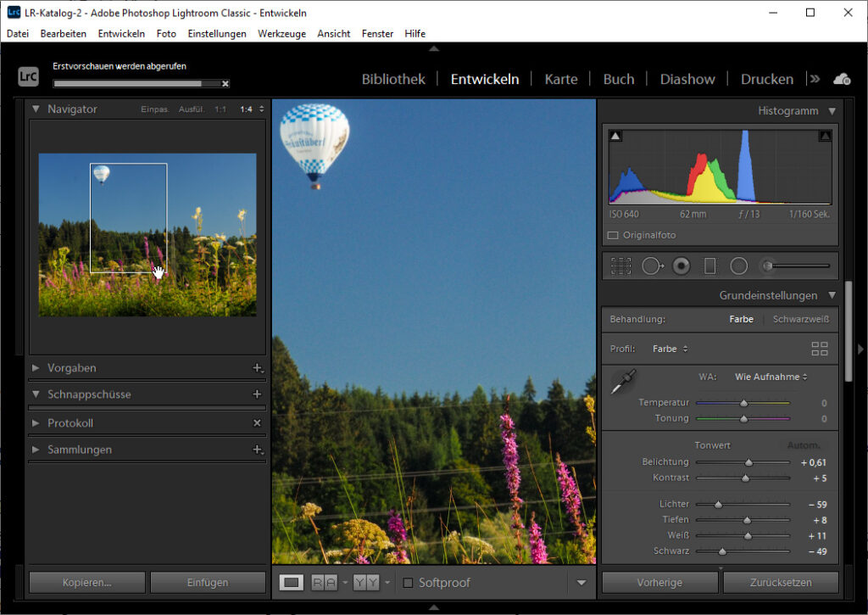Open the profile browser grid icon
This screenshot has width=868, height=615.
pyautogui.click(x=819, y=348)
